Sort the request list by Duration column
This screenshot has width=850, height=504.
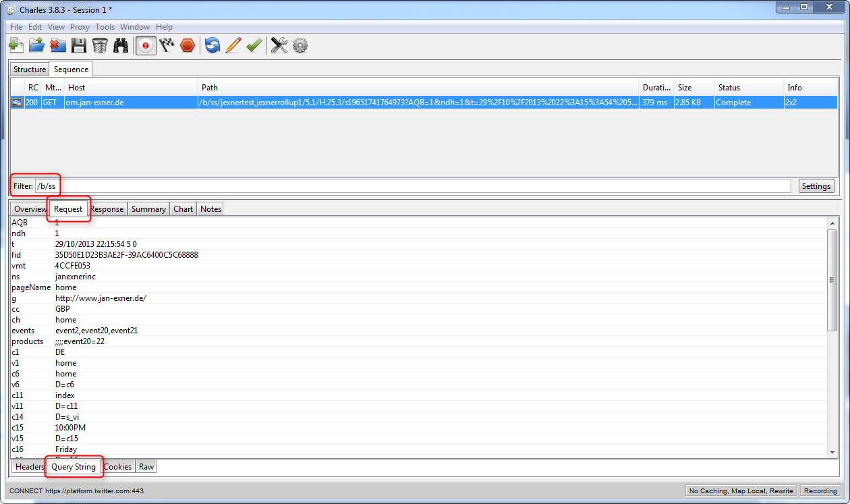[656, 88]
